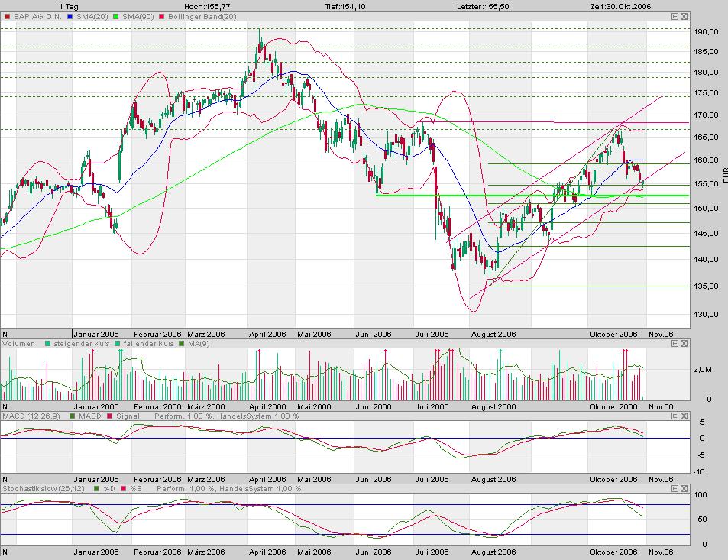Close the Stochastik slow panel
The height and width of the screenshot is (560, 728).
point(684,488)
